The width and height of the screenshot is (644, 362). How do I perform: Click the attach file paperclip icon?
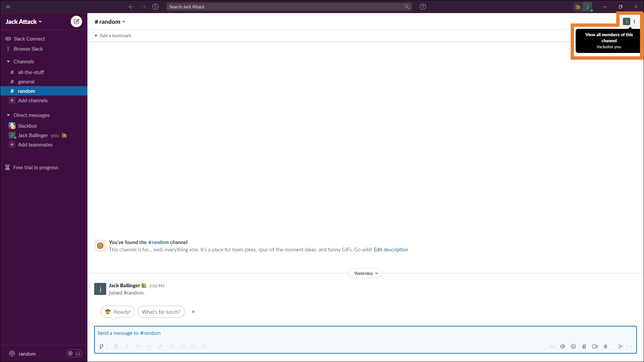pyautogui.click(x=584, y=347)
